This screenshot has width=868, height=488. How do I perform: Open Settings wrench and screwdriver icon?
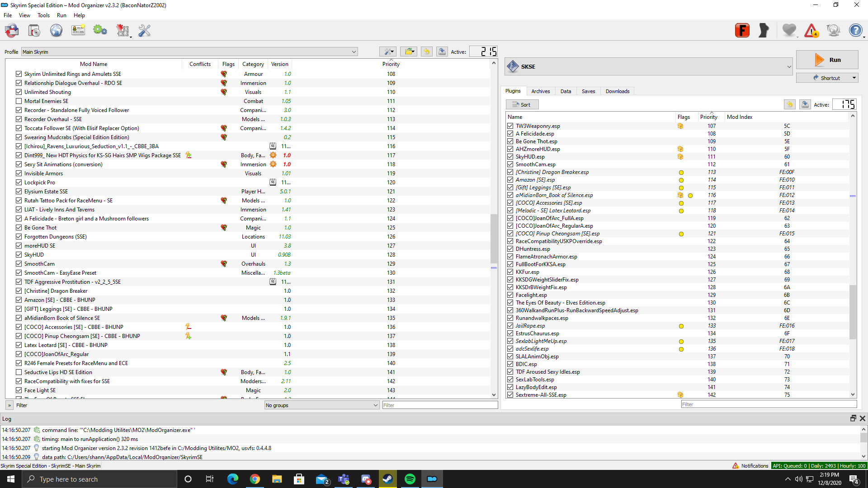(144, 31)
